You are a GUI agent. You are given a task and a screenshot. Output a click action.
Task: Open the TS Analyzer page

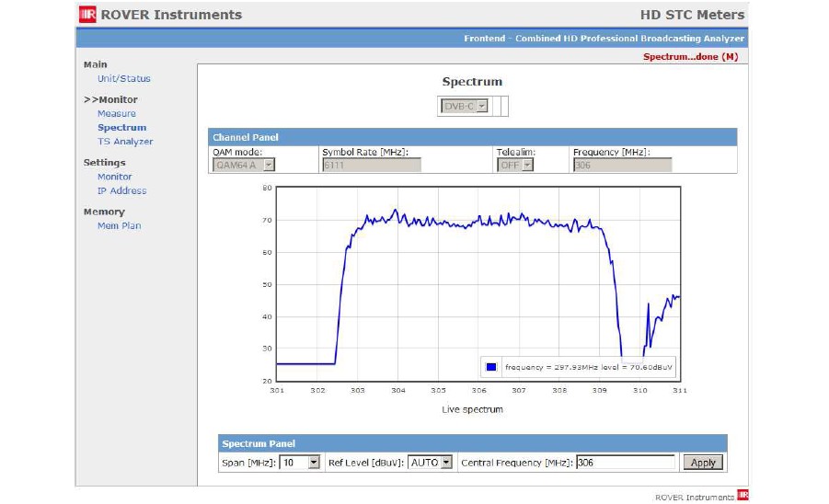click(x=125, y=142)
